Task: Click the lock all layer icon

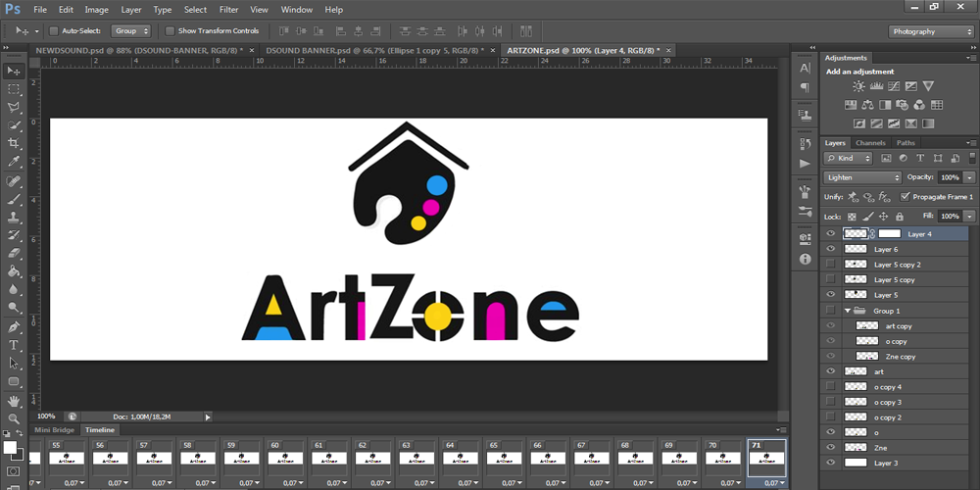Action: pos(902,216)
